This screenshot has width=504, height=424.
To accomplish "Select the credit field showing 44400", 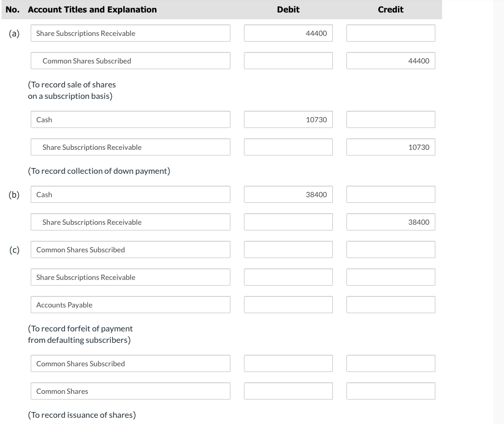I will [x=391, y=61].
